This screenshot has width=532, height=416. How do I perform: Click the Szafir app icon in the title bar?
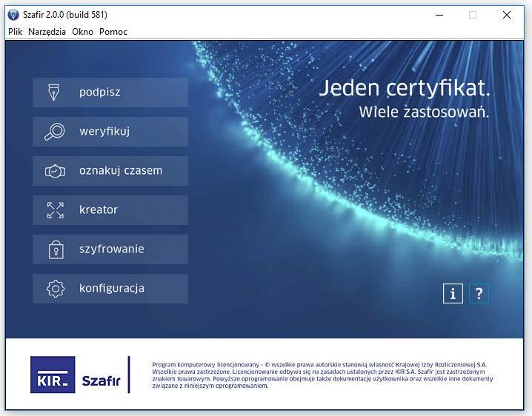[x=13, y=15]
